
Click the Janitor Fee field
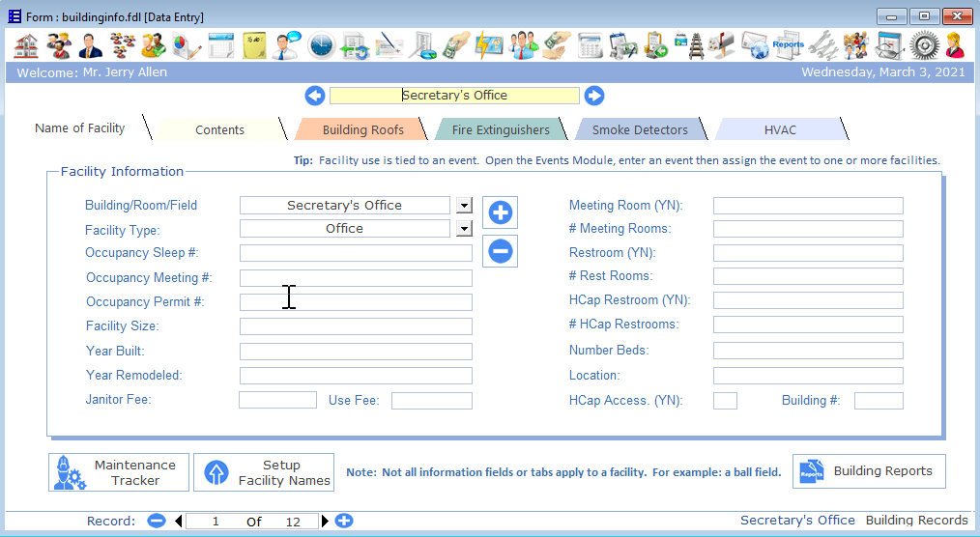[x=277, y=400]
